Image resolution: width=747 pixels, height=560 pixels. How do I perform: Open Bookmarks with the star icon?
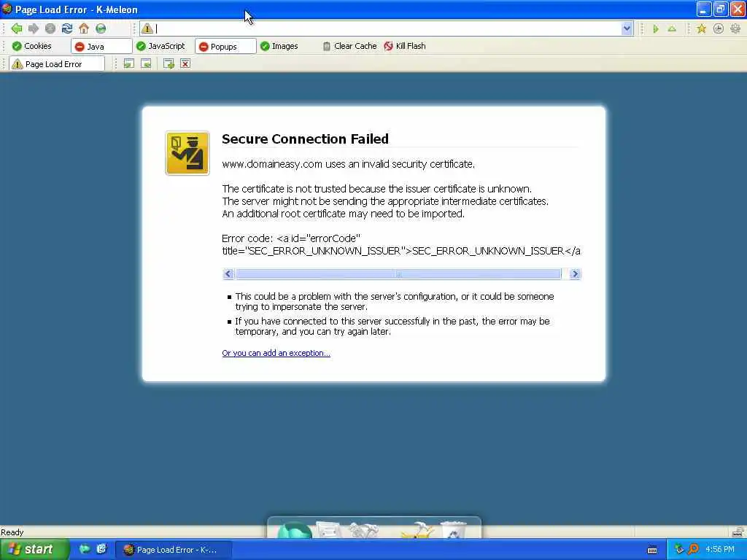pos(701,29)
